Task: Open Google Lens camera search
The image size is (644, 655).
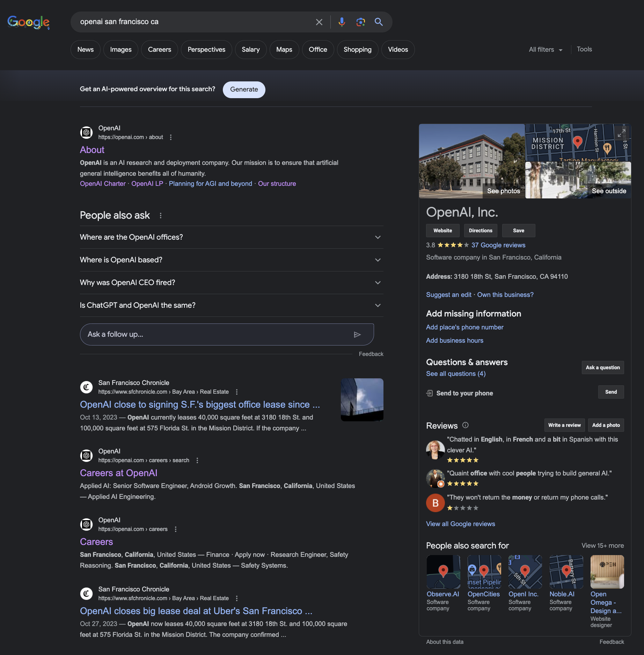Action: 360,22
